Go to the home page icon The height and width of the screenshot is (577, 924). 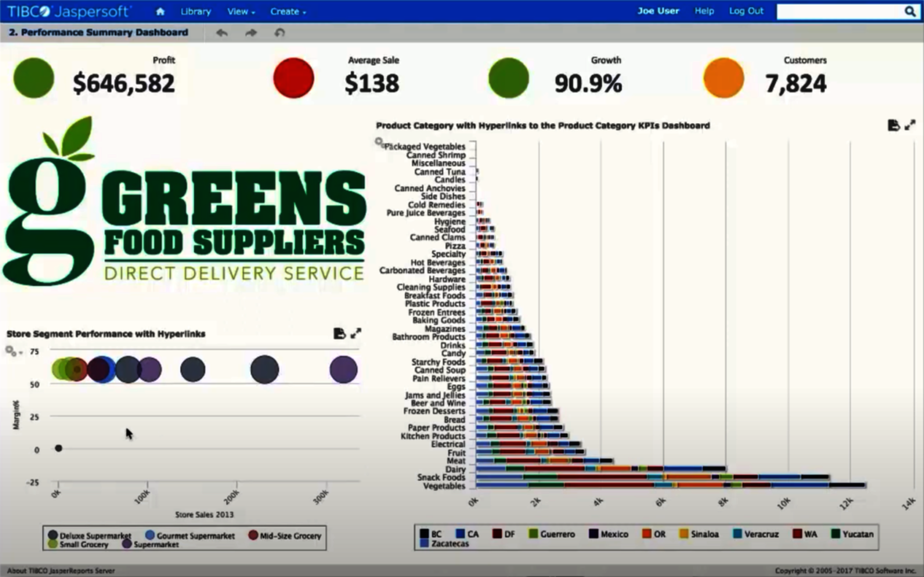coord(160,12)
